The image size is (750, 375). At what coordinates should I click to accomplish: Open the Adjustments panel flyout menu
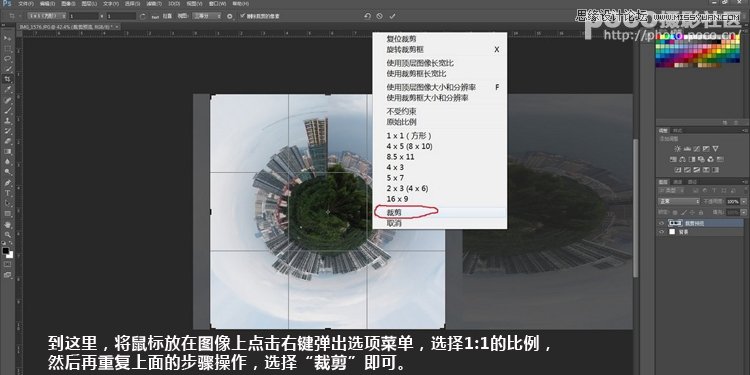click(745, 131)
